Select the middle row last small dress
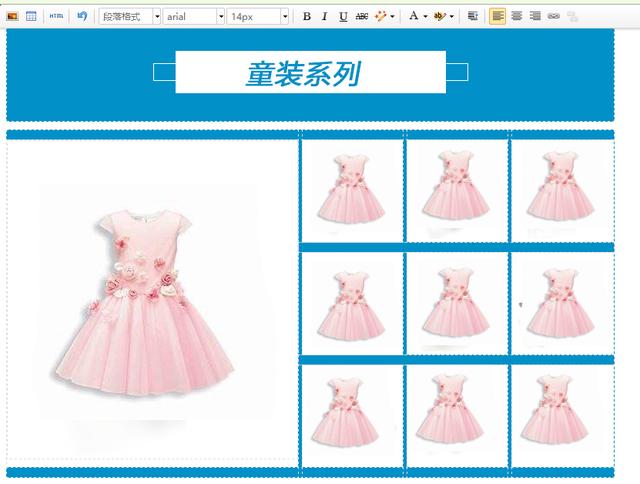This screenshot has width=640, height=484. pos(561,302)
